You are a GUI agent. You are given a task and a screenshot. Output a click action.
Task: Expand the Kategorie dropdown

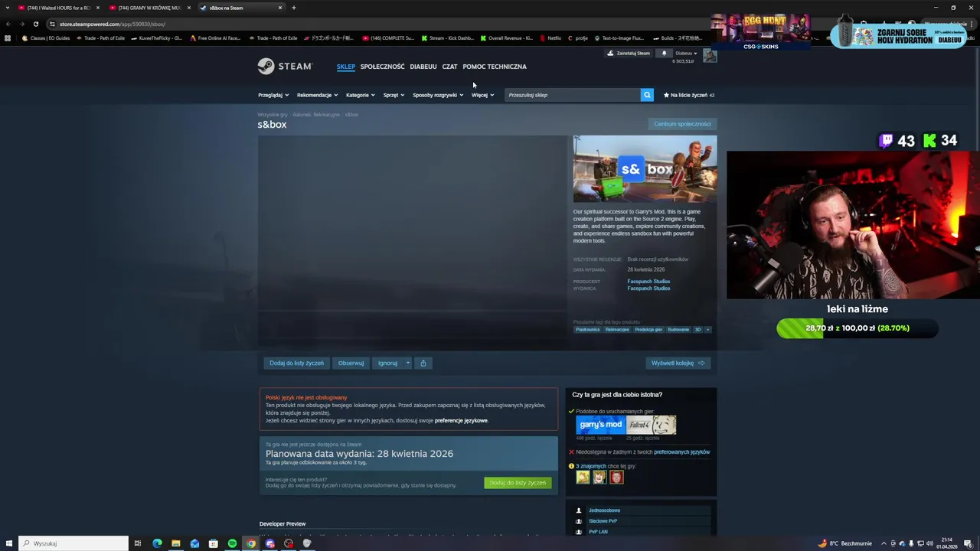[361, 95]
